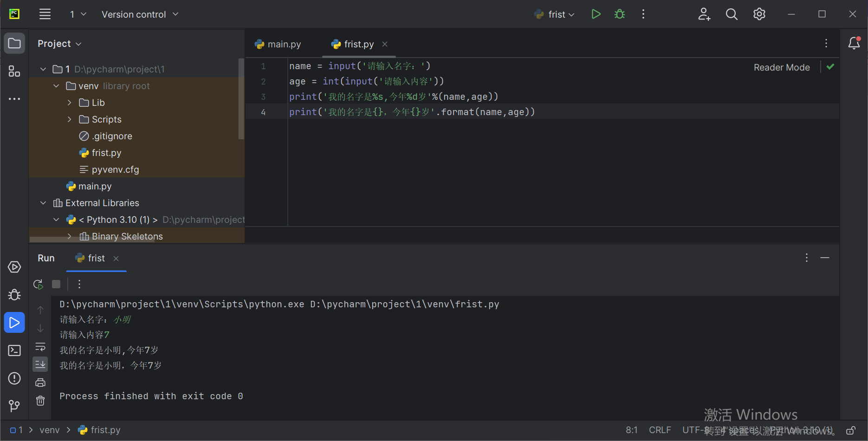Open the Git tool window icon

coord(14,406)
